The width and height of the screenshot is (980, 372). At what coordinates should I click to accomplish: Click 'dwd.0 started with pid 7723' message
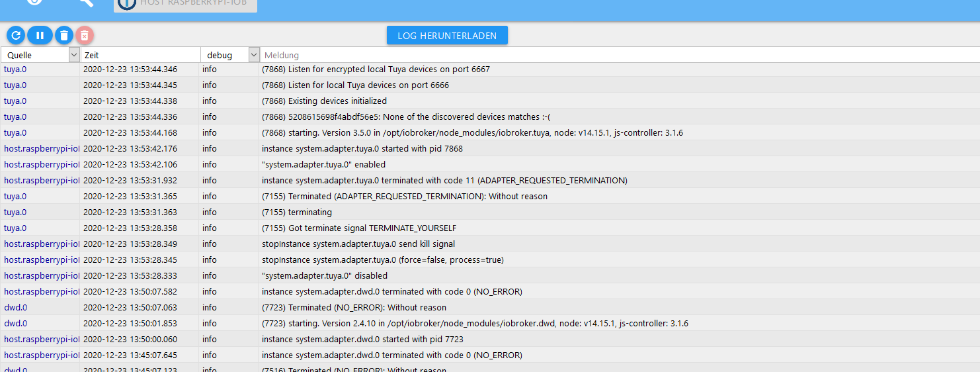tap(362, 339)
